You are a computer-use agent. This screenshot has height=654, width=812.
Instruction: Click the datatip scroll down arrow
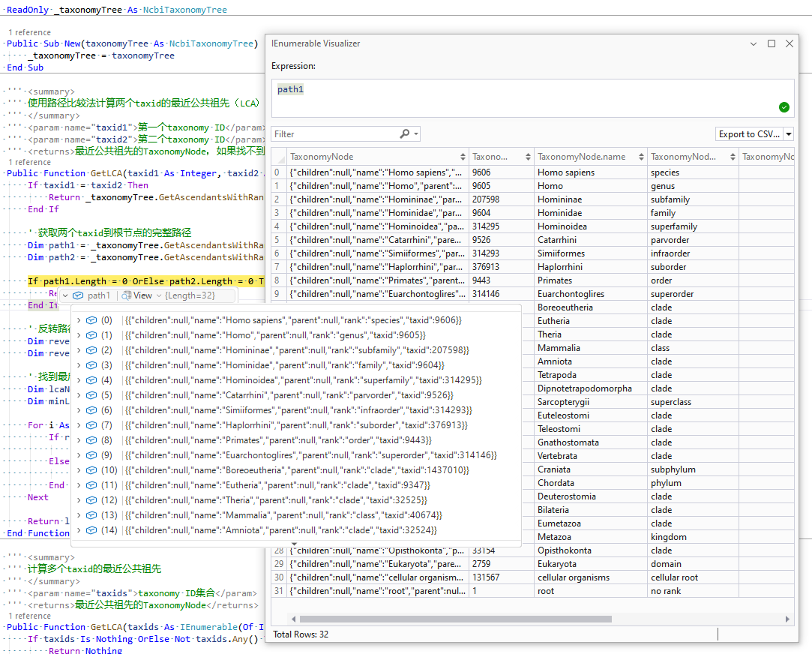294,544
